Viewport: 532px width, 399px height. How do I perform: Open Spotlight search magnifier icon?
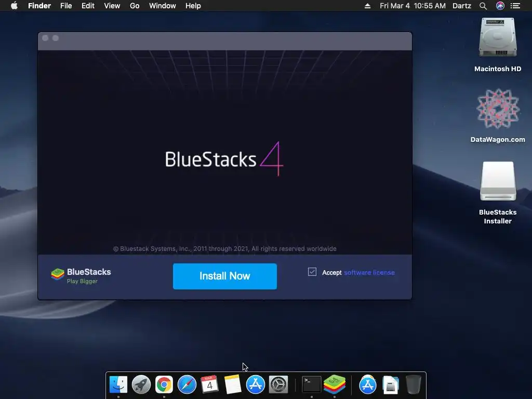(x=483, y=6)
